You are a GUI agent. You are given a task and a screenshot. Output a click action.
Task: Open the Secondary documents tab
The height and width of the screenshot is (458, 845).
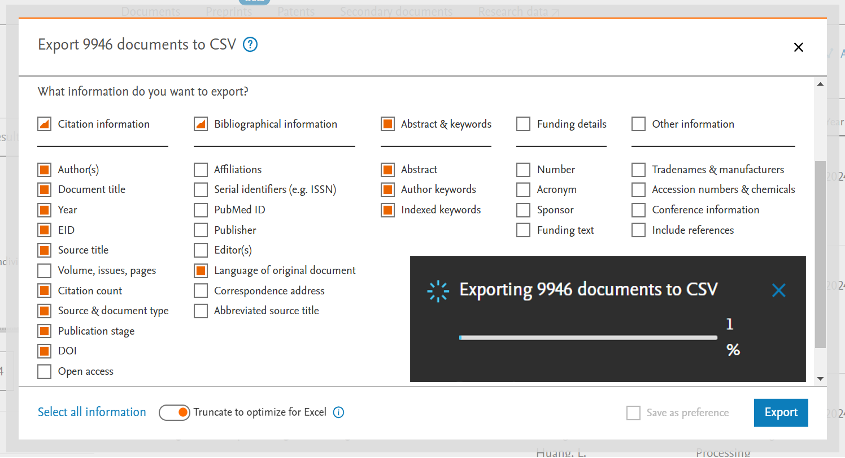click(396, 12)
